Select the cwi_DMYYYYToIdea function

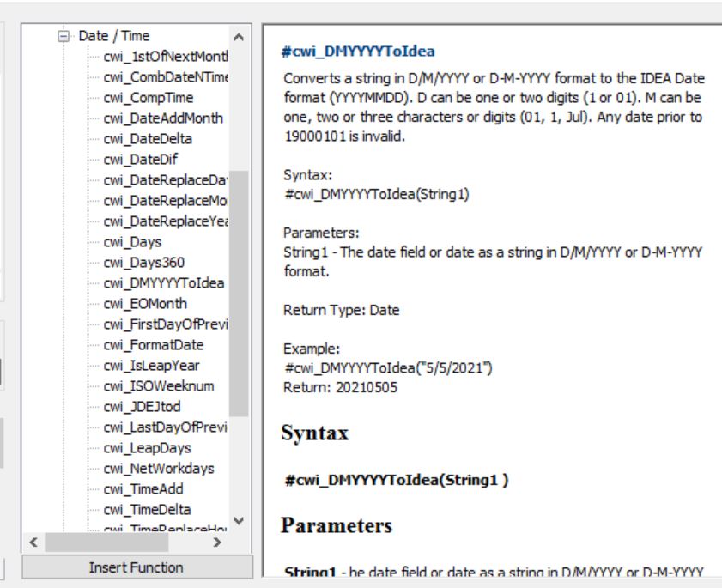click(x=164, y=283)
